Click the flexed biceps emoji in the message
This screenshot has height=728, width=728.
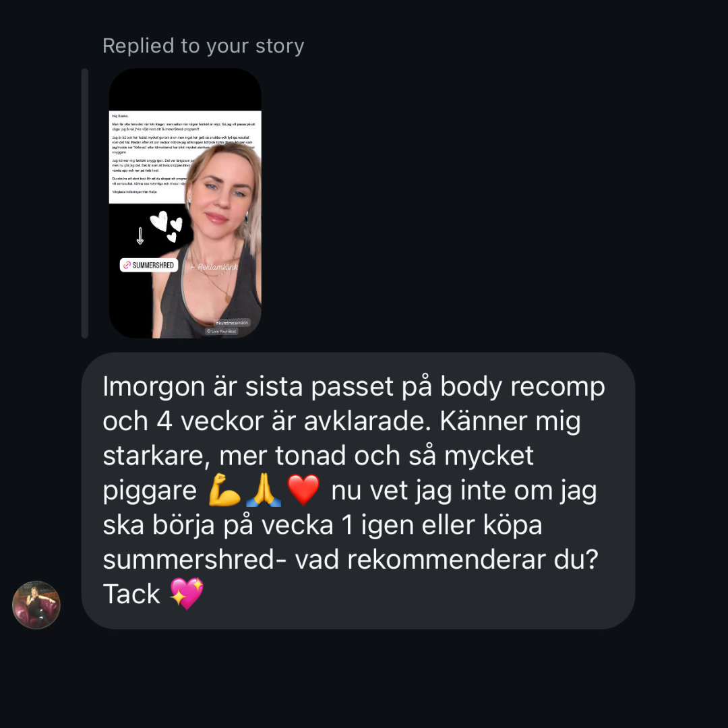(224, 490)
